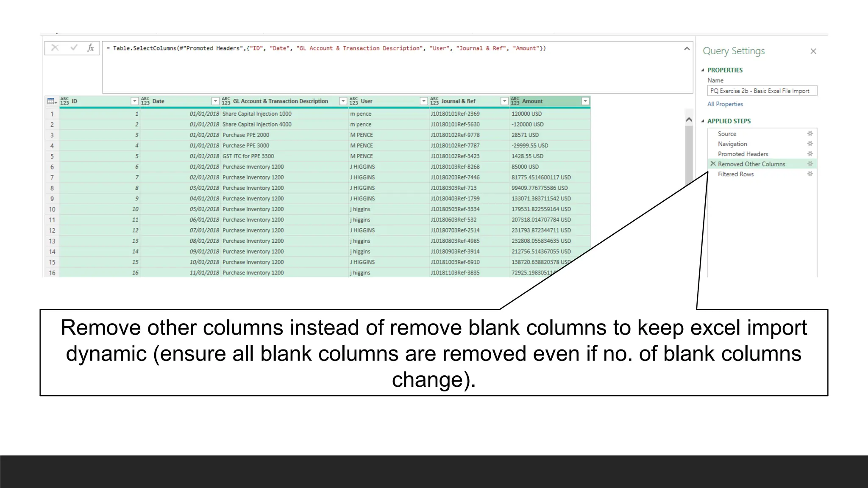
Task: Click the User column data type icon
Action: coord(353,101)
